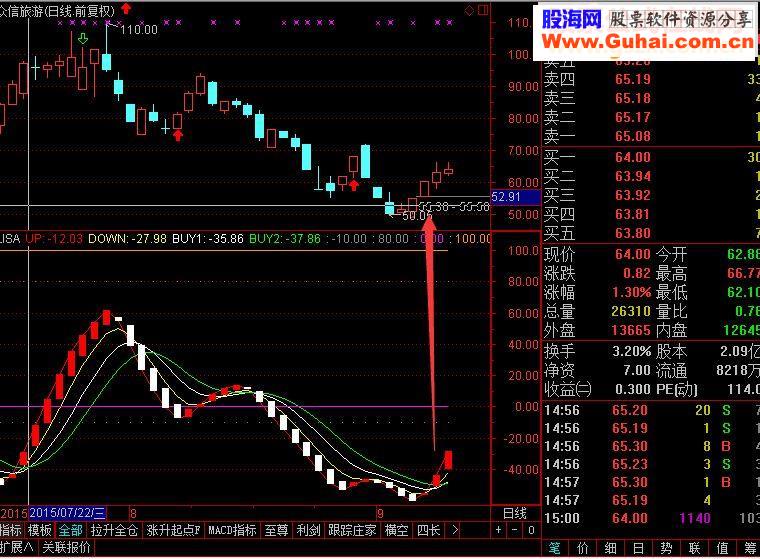Click the 换手 3.20% value
Viewport: 760px width, 559px height.
(x=632, y=351)
